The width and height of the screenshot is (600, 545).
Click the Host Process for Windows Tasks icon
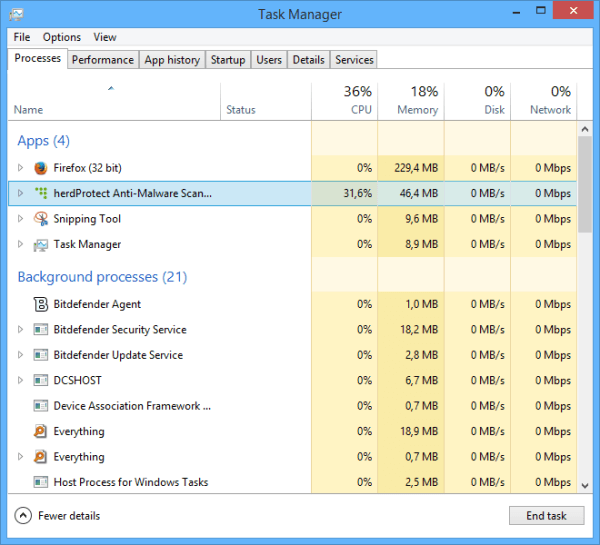point(41,482)
